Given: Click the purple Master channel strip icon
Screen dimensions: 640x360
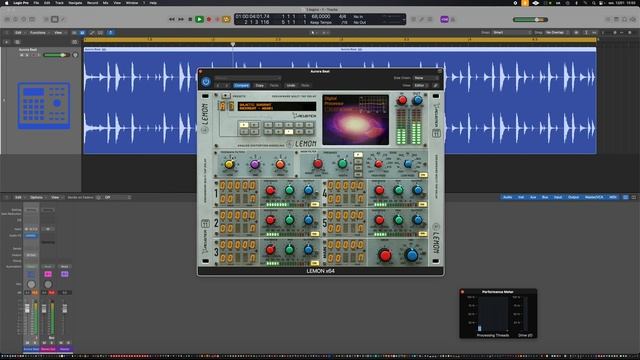Looking at the screenshot, I should click(x=64, y=274).
